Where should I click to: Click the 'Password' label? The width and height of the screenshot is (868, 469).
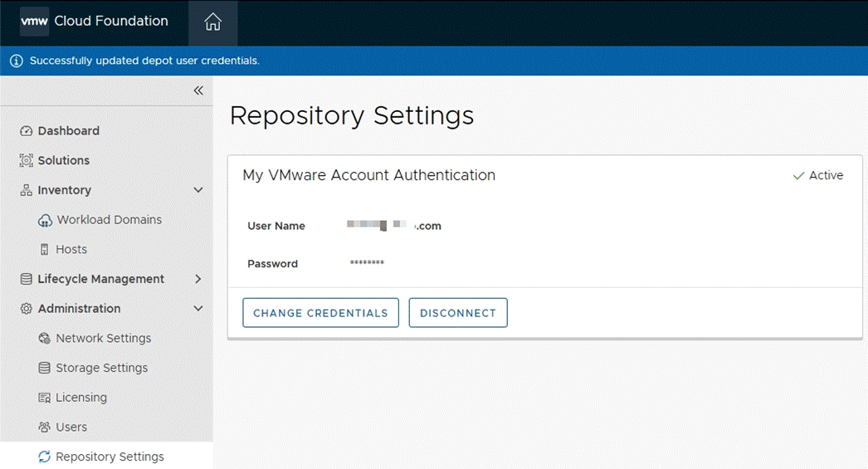272,264
